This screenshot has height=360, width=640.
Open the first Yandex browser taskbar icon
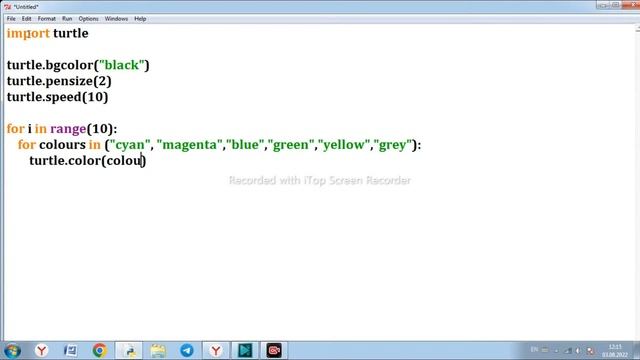tap(42, 351)
